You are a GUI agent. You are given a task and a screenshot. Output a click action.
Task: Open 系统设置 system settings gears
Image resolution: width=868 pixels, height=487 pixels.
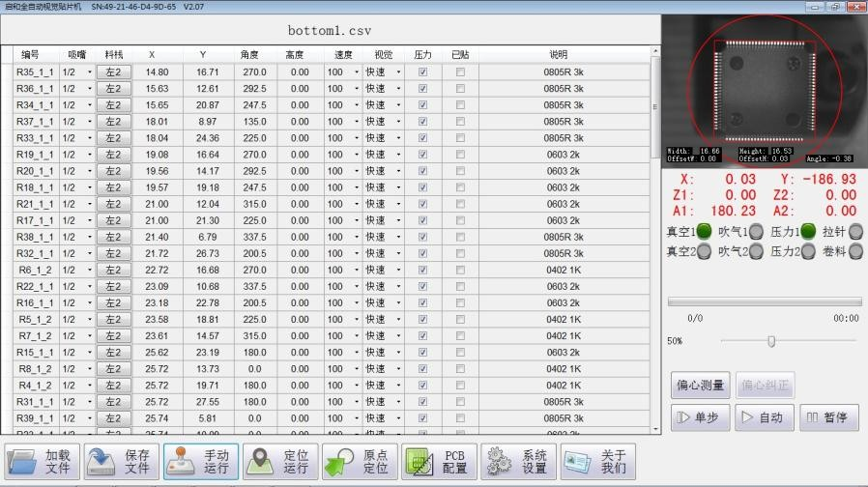[x=519, y=461]
